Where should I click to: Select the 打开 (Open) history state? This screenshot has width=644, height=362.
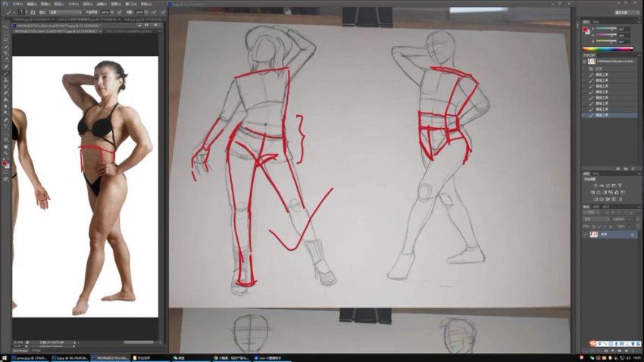[610, 69]
